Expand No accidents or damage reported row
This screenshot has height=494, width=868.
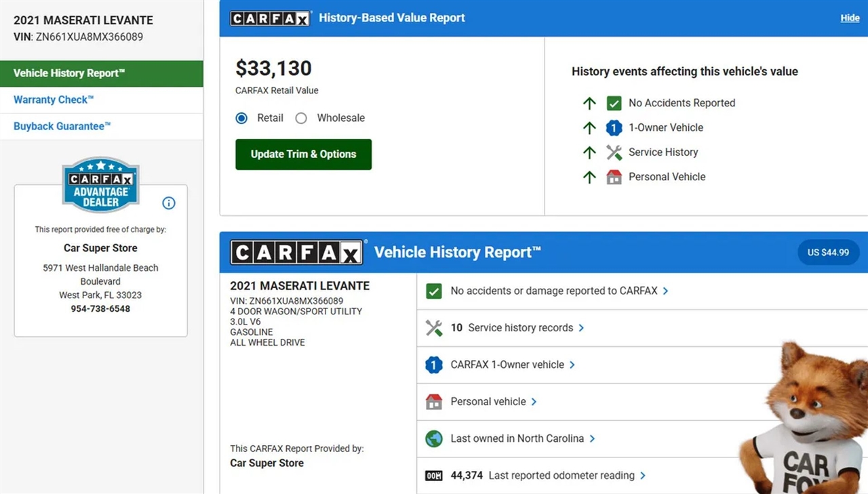click(665, 291)
